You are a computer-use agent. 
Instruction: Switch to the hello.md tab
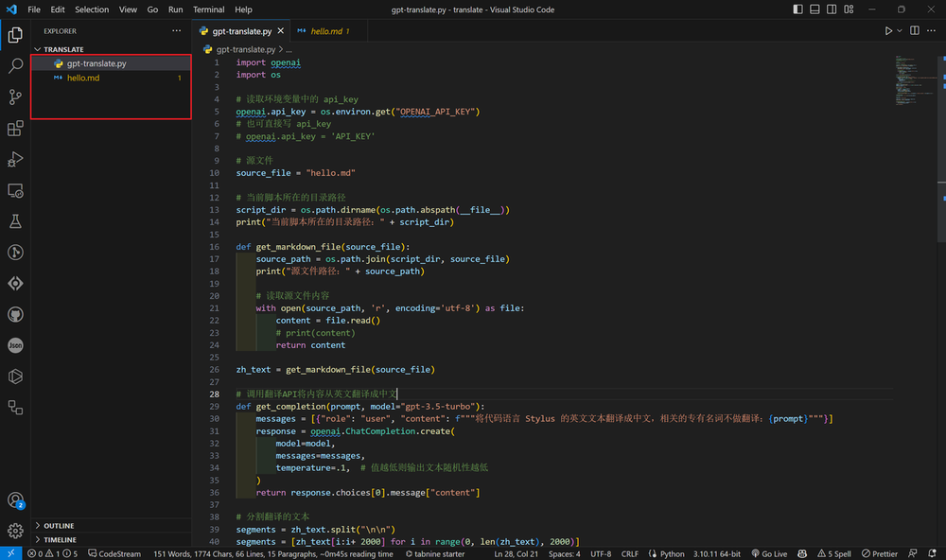click(326, 31)
